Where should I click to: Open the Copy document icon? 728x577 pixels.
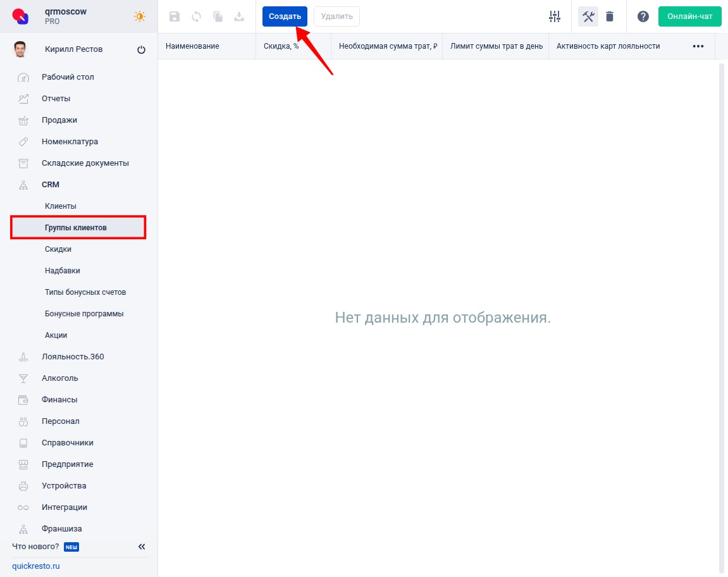click(x=218, y=16)
